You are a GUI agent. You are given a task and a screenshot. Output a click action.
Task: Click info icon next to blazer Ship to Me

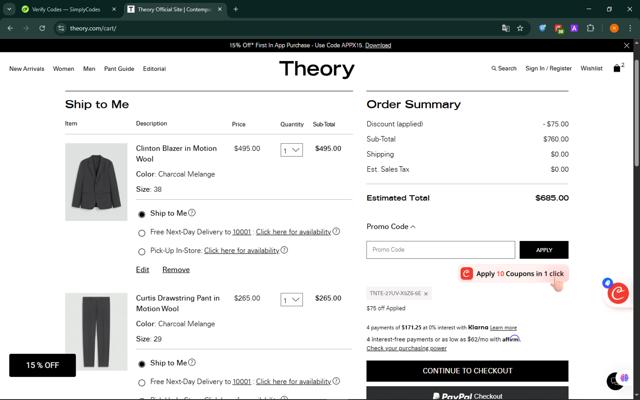coord(192,213)
